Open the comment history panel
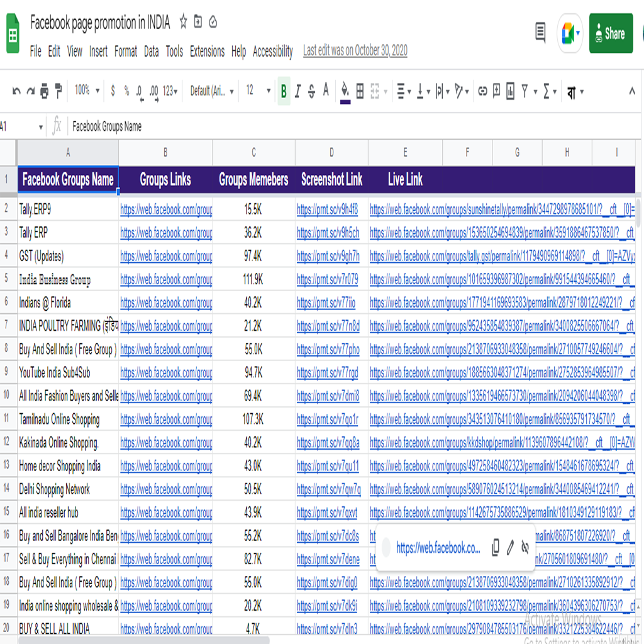 tap(540, 33)
